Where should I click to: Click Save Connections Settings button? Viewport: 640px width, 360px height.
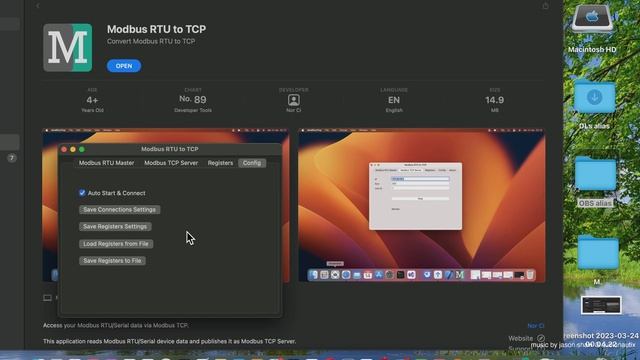point(119,210)
